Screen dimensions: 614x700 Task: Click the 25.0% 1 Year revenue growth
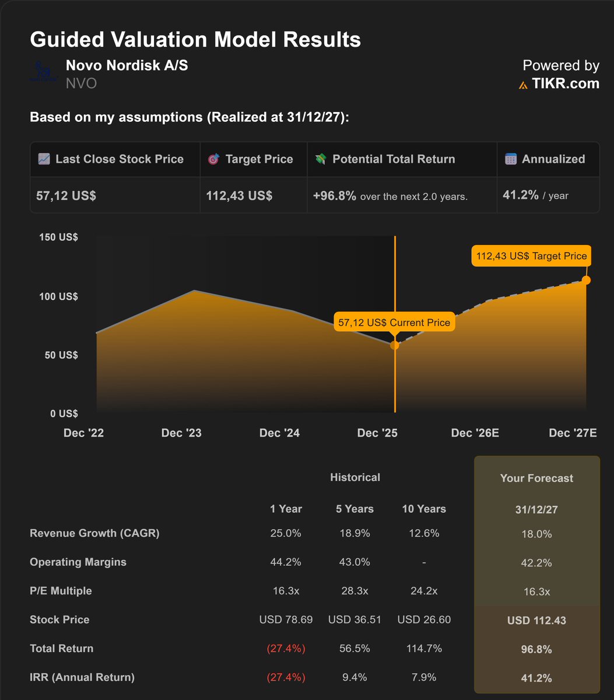pos(286,533)
